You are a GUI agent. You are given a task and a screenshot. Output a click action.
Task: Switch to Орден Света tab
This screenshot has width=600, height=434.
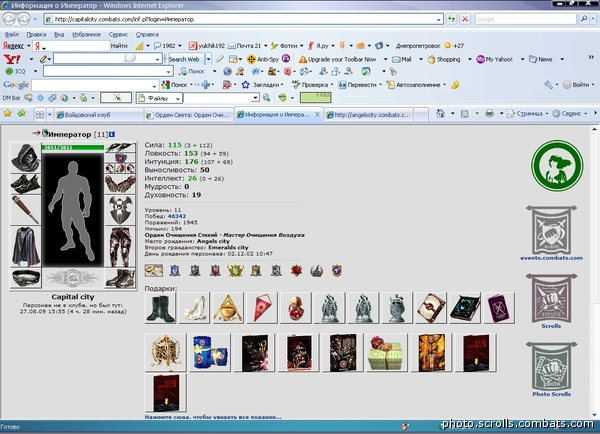click(189, 114)
